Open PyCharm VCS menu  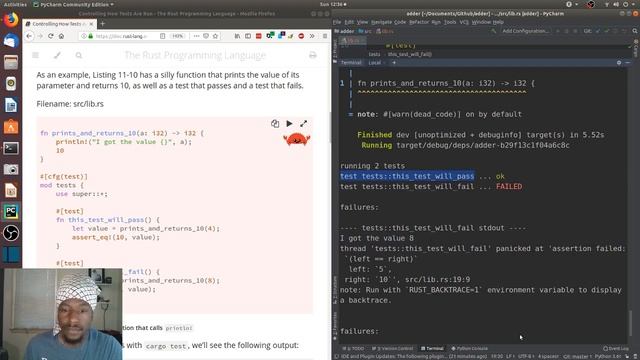click(464, 22)
